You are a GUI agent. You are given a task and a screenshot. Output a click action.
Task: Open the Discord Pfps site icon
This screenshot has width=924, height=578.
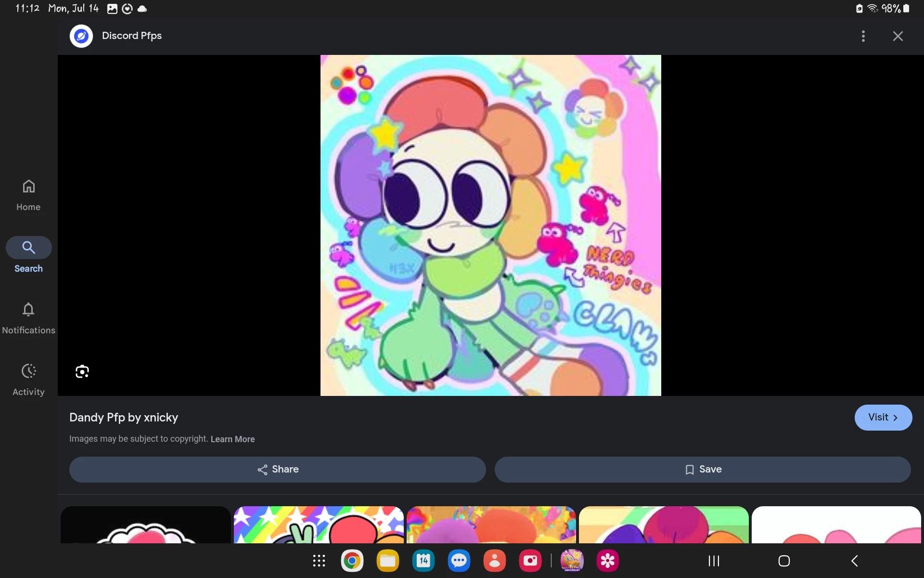(x=81, y=36)
